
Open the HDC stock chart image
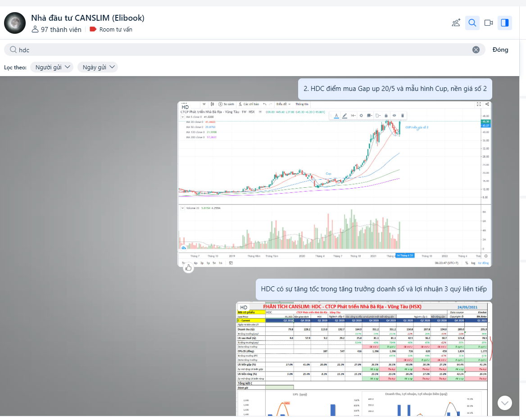(334, 184)
